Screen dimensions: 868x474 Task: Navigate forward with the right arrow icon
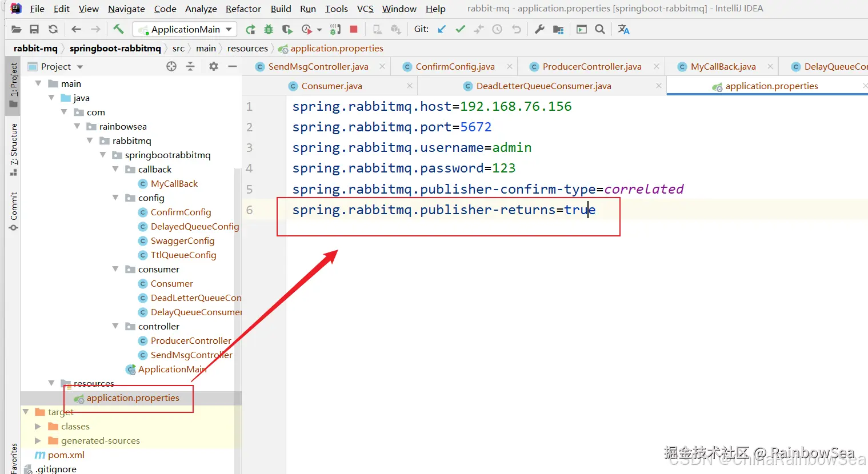pos(95,29)
